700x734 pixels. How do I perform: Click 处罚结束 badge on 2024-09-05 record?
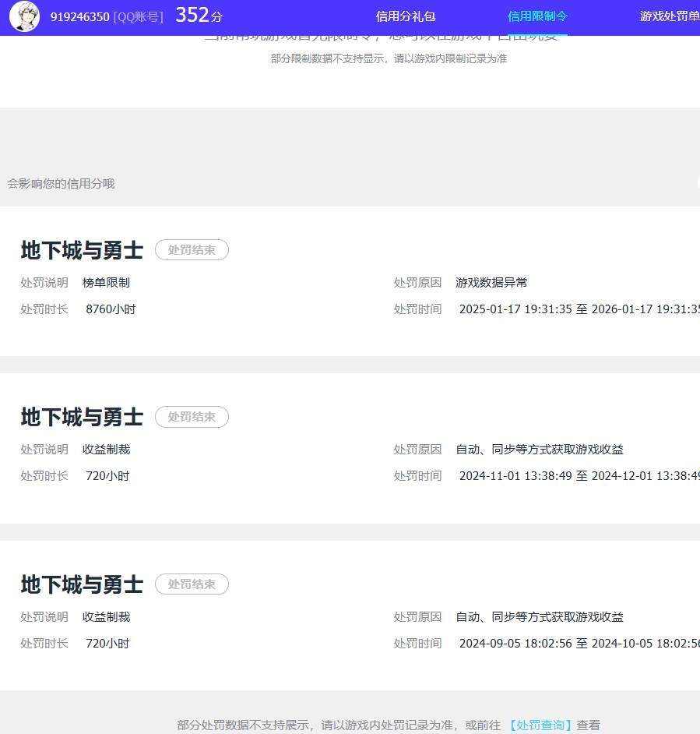192,584
